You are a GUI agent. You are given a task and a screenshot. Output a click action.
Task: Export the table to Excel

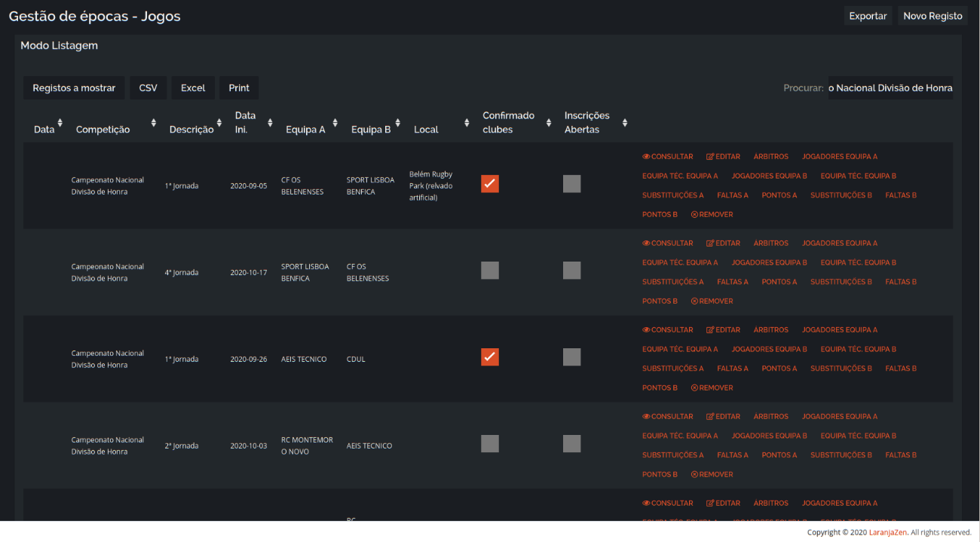[x=193, y=88]
